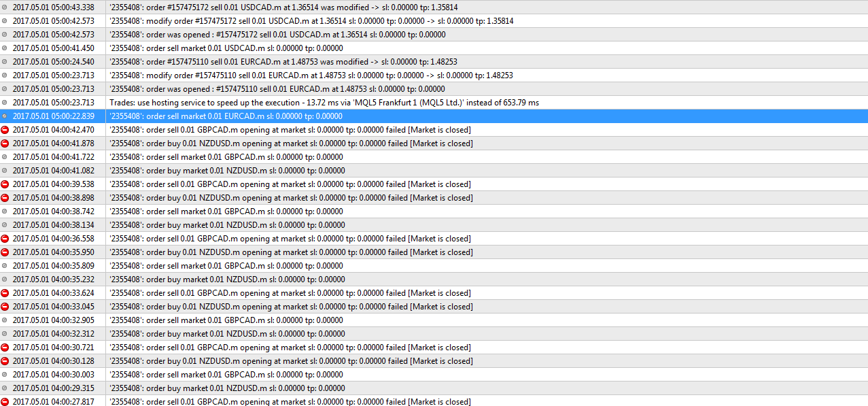868x406 pixels.
Task: Click the red error icon beside 04:00:30.721
Action: [5, 348]
